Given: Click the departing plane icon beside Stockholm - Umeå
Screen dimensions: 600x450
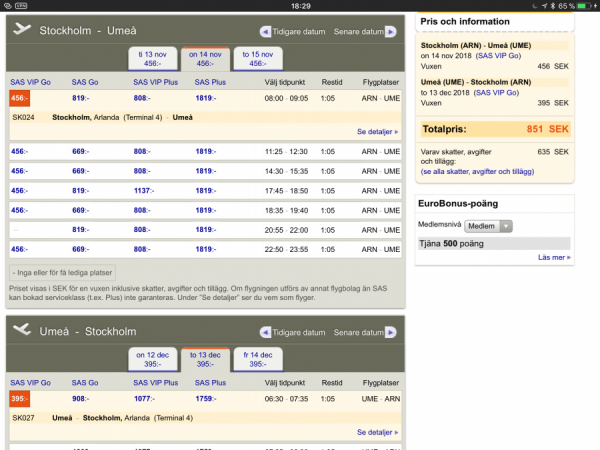Looking at the screenshot, I should (21, 30).
